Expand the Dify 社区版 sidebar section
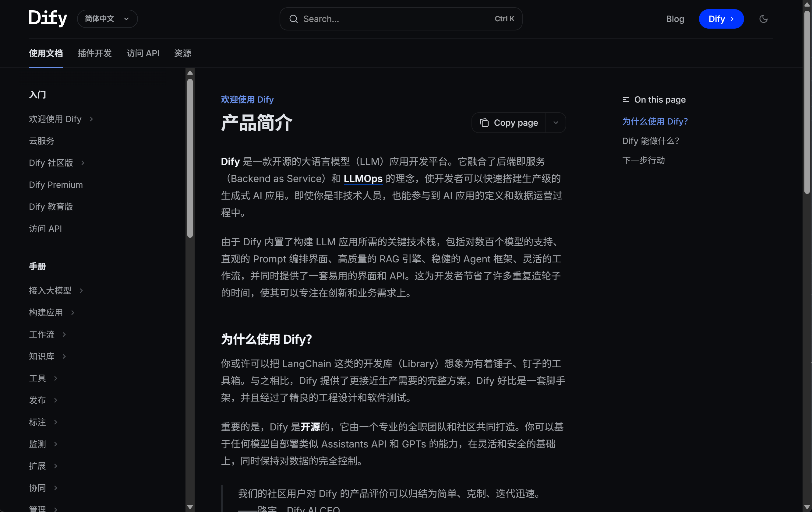The height and width of the screenshot is (512, 812). coord(83,163)
